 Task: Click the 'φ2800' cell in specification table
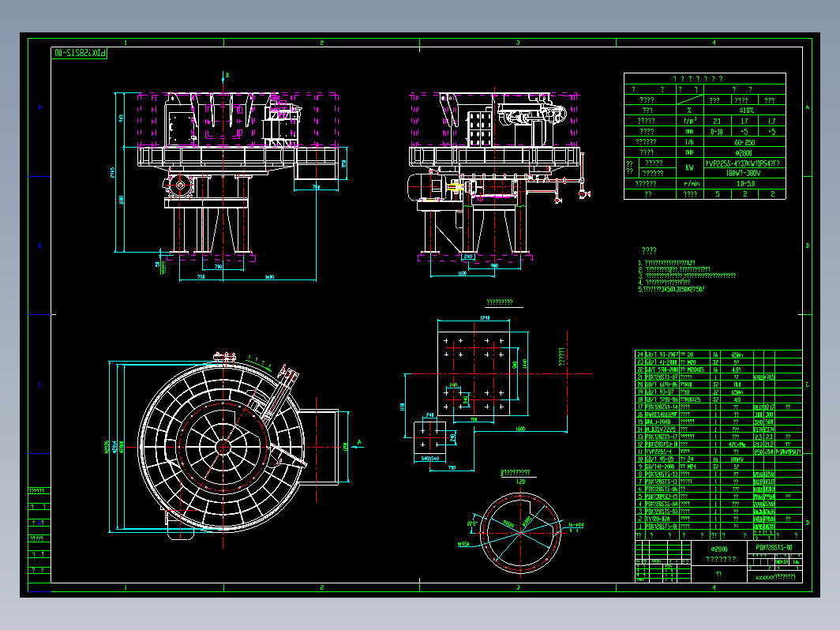745,152
